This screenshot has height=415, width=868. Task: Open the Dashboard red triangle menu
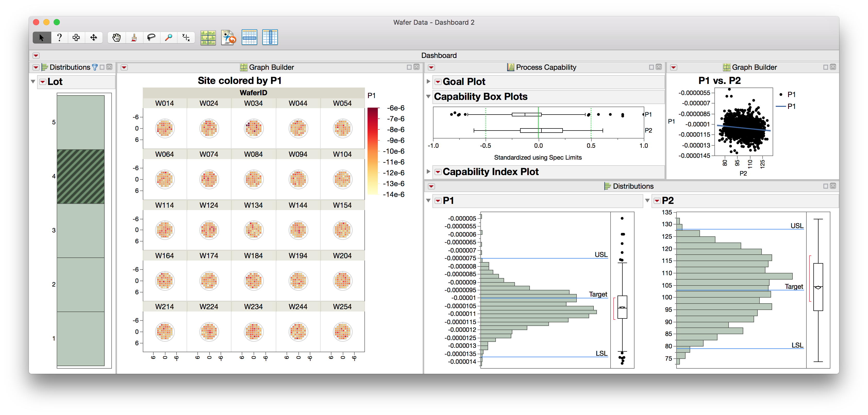[x=36, y=55]
